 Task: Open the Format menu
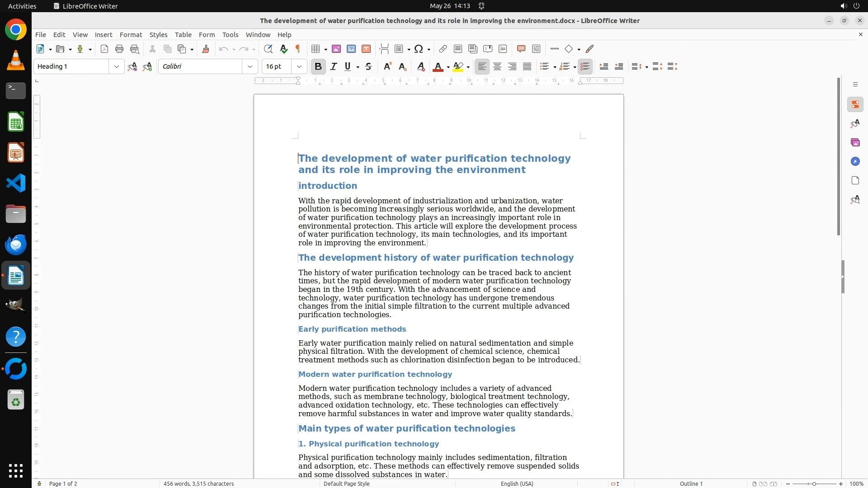(x=131, y=34)
